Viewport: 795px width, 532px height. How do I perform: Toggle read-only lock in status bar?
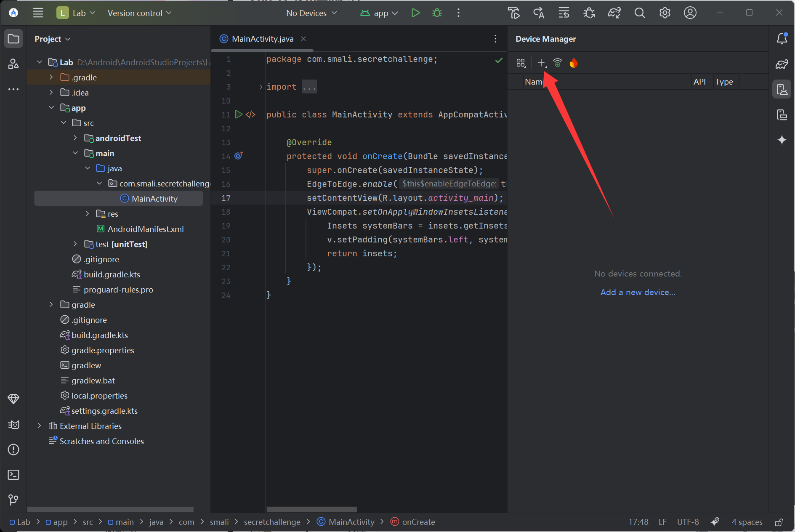coord(779,522)
